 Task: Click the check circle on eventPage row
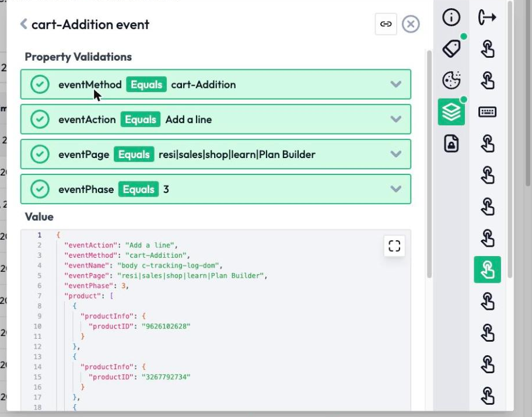click(x=40, y=154)
